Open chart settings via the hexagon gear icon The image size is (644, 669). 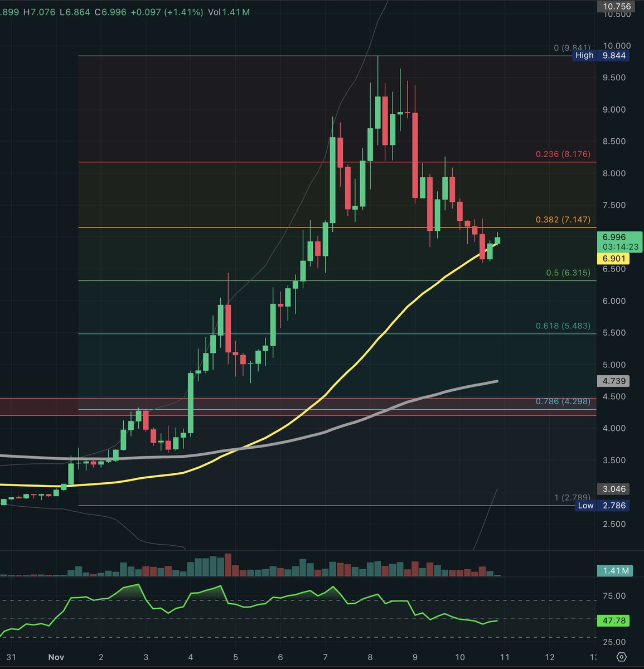click(x=621, y=658)
